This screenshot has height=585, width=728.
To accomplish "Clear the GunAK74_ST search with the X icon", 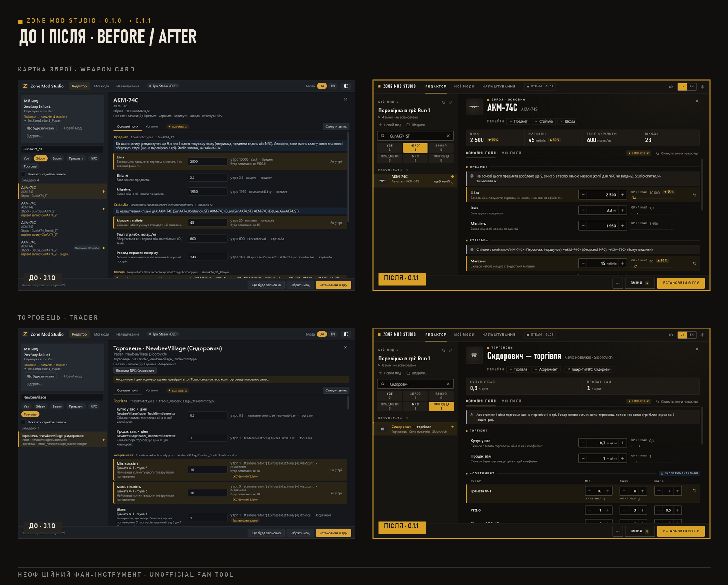I will (x=448, y=136).
